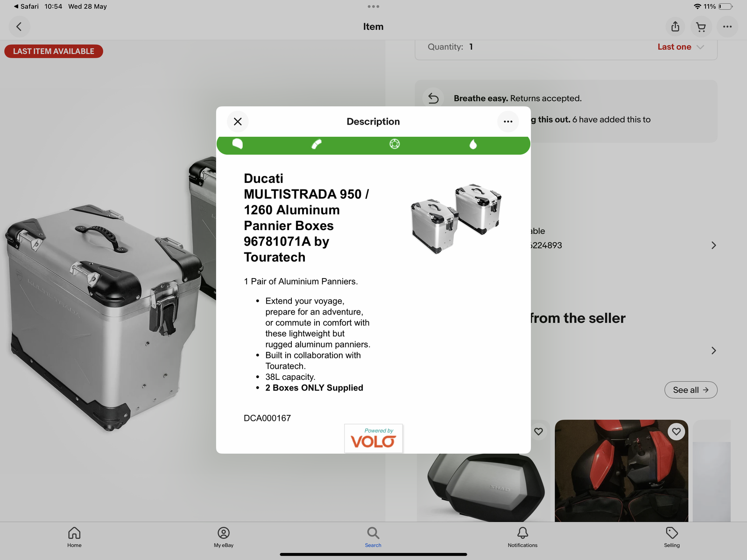Click the See all button
This screenshot has height=560, width=747.
coord(691,390)
